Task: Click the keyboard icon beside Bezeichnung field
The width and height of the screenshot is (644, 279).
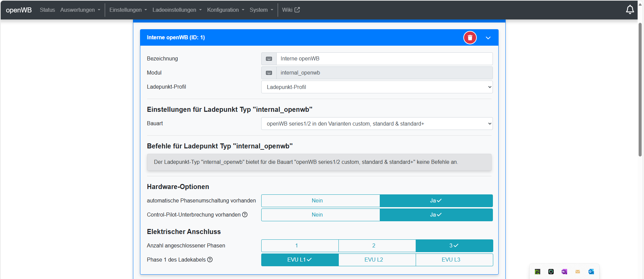Action: 269,59
